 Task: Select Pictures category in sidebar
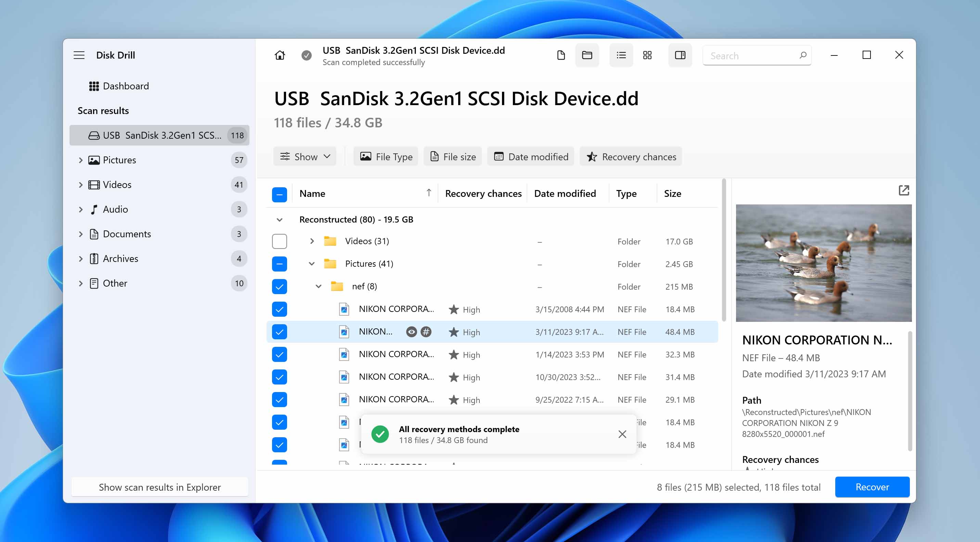159,160
